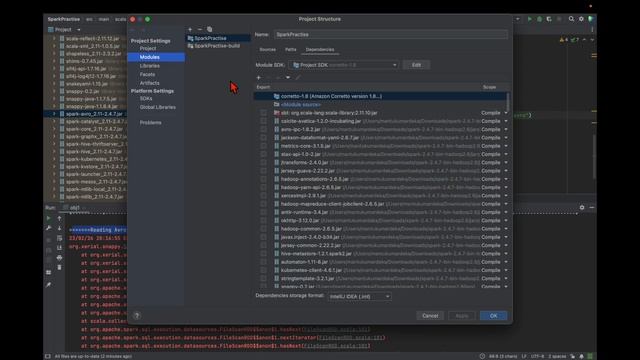This screenshot has width=640, height=360.
Task: Toggle tool window quick-access icon in status bar
Action: (x=48, y=356)
